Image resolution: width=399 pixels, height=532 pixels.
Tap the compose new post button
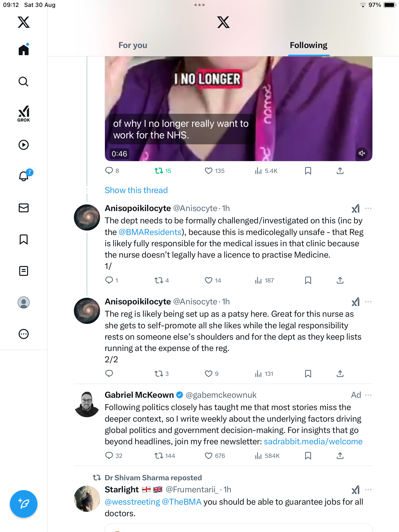(24, 504)
